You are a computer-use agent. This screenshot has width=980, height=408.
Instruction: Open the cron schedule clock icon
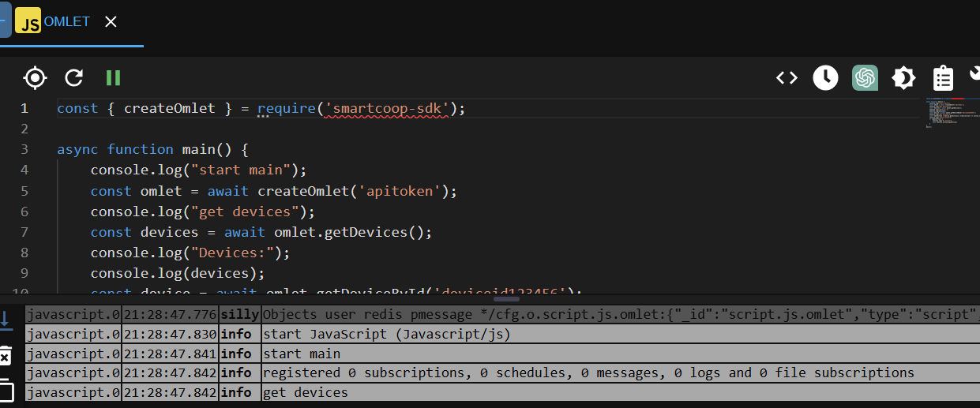[x=825, y=77]
